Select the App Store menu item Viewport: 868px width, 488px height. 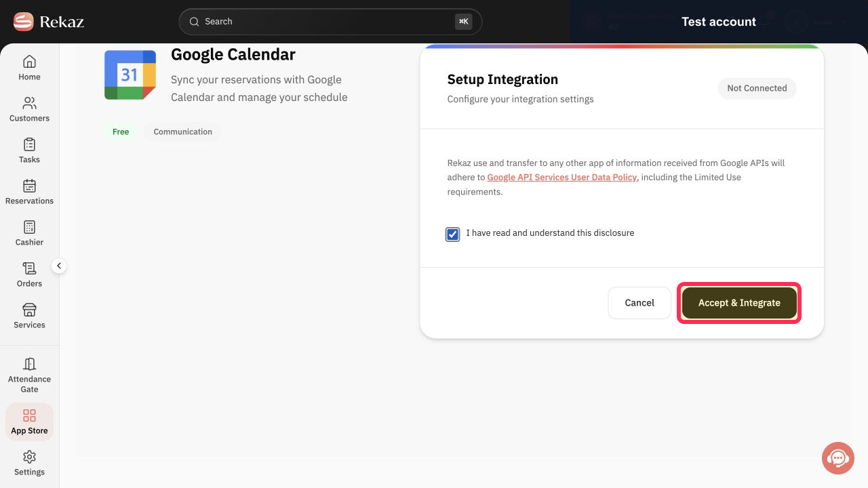click(x=29, y=422)
